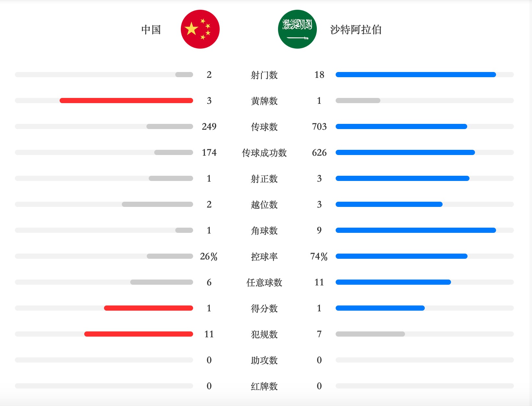
Task: Click the 越位数 offsides label
Action: pyautogui.click(x=264, y=205)
